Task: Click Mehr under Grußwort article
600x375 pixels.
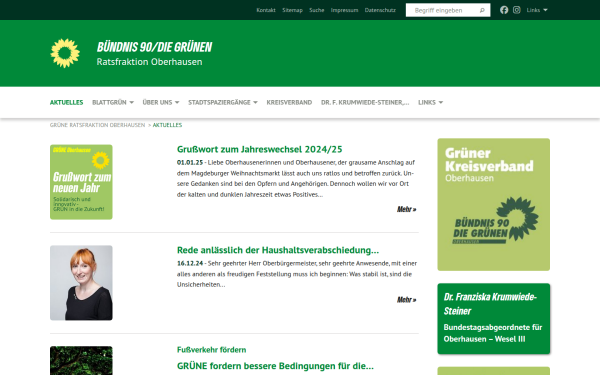Action: coord(406,209)
